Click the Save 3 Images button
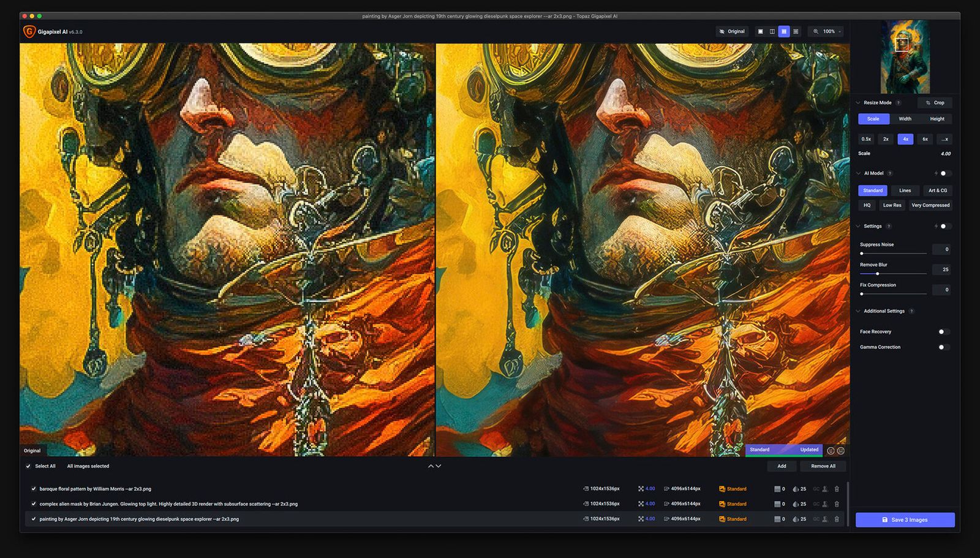The height and width of the screenshot is (558, 980). 905,519
